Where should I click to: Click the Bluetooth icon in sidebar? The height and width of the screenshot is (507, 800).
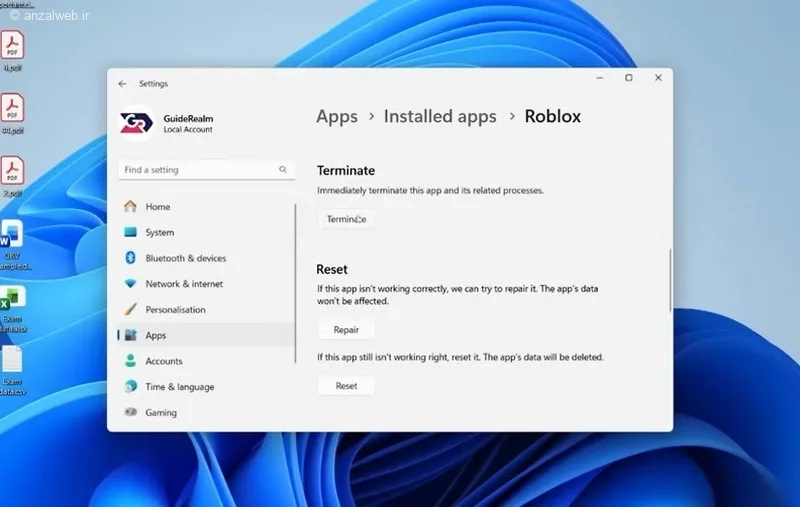(x=131, y=258)
